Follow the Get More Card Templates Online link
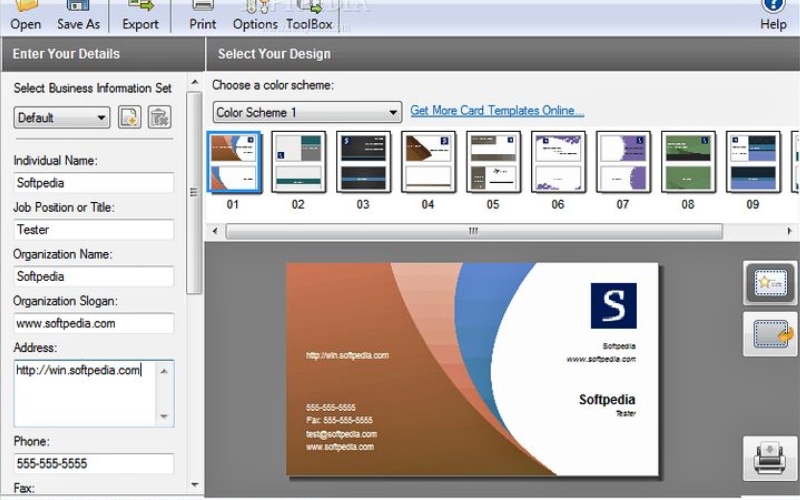The height and width of the screenshot is (500, 800). [x=497, y=110]
